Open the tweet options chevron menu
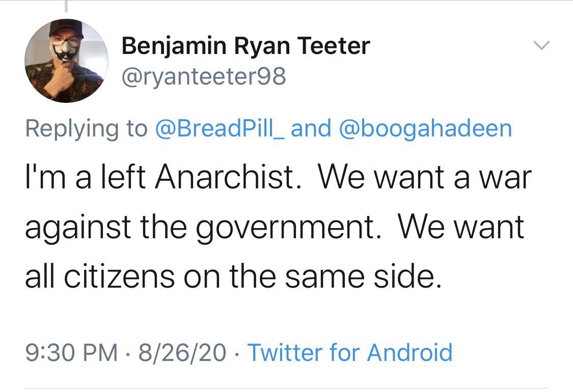Viewport: 573px width, 392px height. [541, 46]
